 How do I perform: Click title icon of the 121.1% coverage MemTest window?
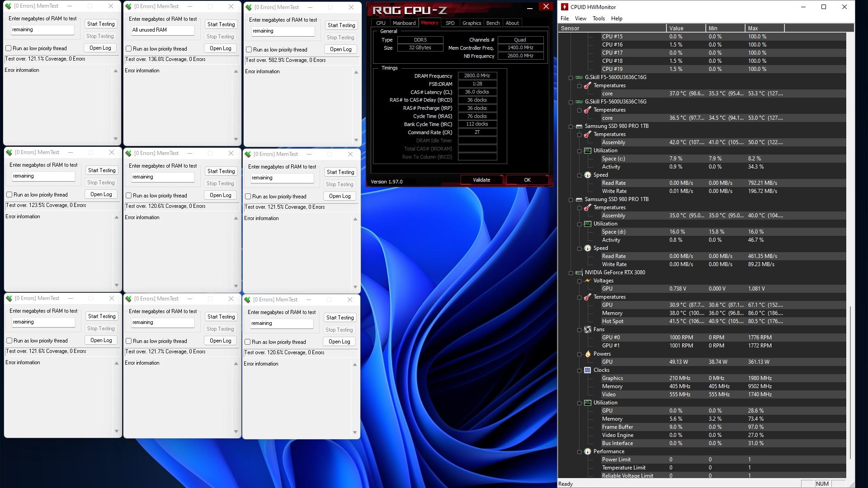pos(9,6)
